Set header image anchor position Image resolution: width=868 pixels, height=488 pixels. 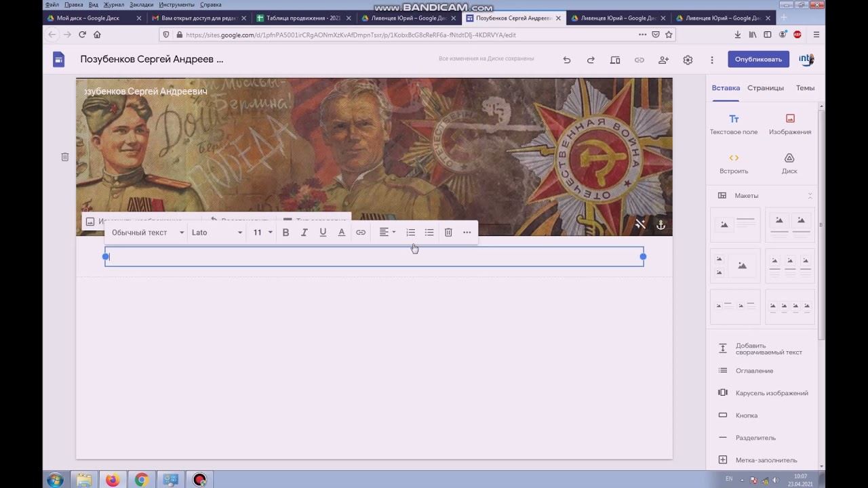click(660, 224)
